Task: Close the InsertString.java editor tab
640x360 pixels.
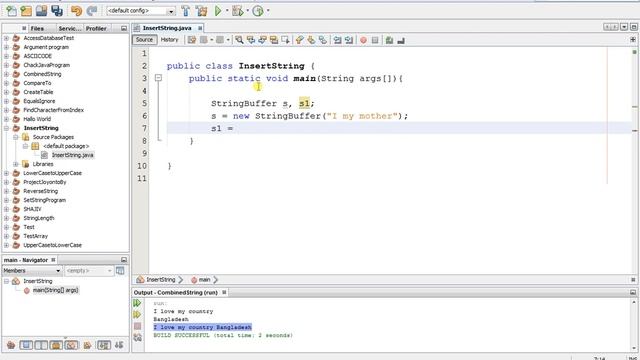Action: tap(200, 28)
